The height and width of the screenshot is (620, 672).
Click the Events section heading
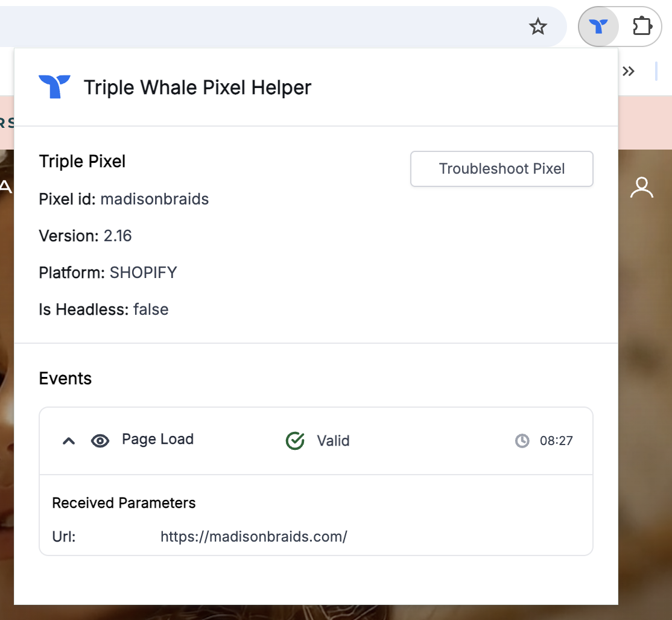pos(65,378)
